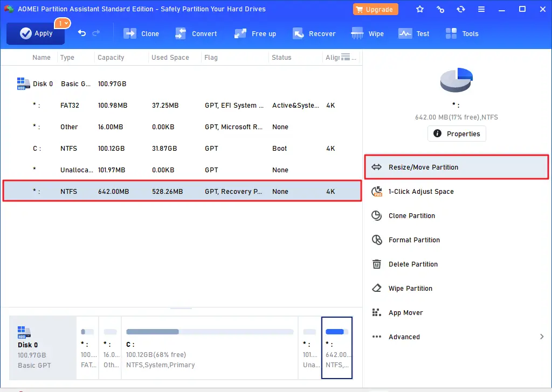Click the refresh icon in title bar
The width and height of the screenshot is (552, 392).
point(461,9)
